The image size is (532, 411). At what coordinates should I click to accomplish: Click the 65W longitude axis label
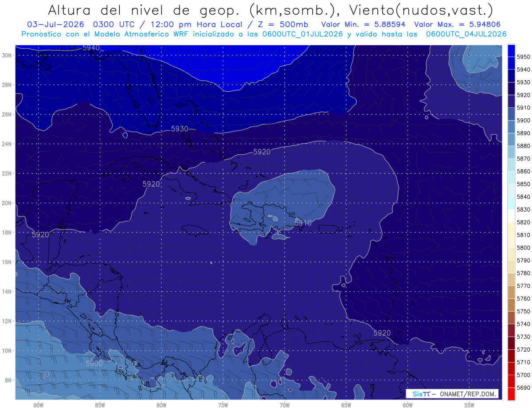click(346, 405)
